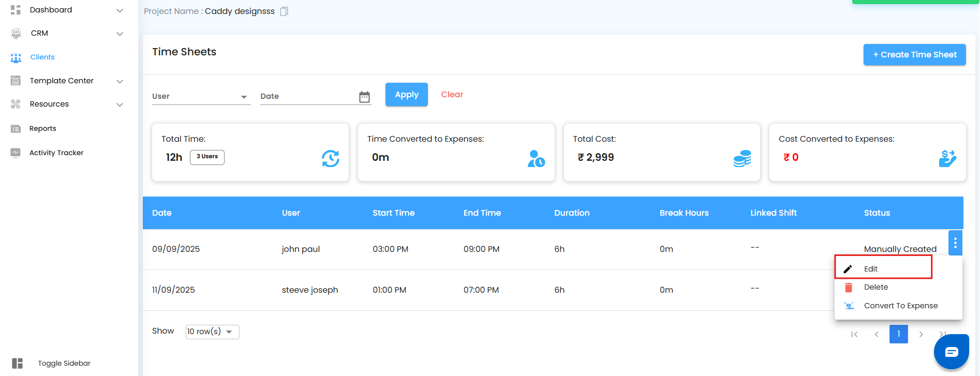
Task: Open the chat support bubble
Action: [951, 352]
